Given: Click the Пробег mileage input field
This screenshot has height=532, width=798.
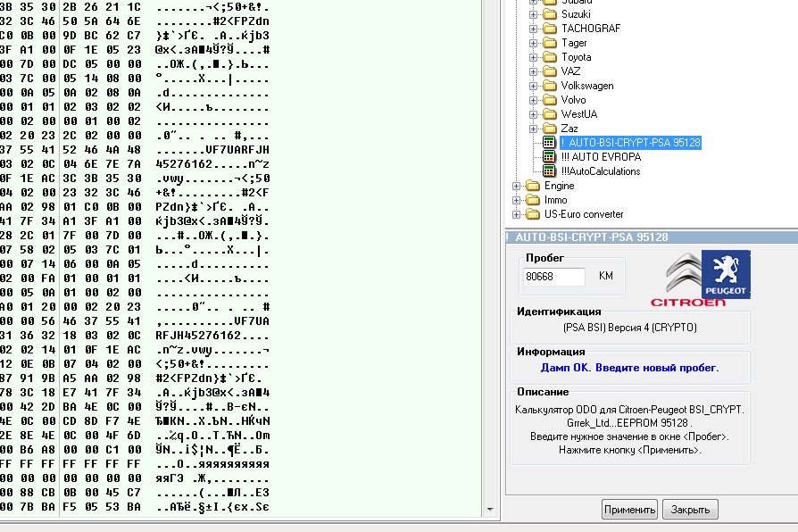Looking at the screenshot, I should pos(553,277).
